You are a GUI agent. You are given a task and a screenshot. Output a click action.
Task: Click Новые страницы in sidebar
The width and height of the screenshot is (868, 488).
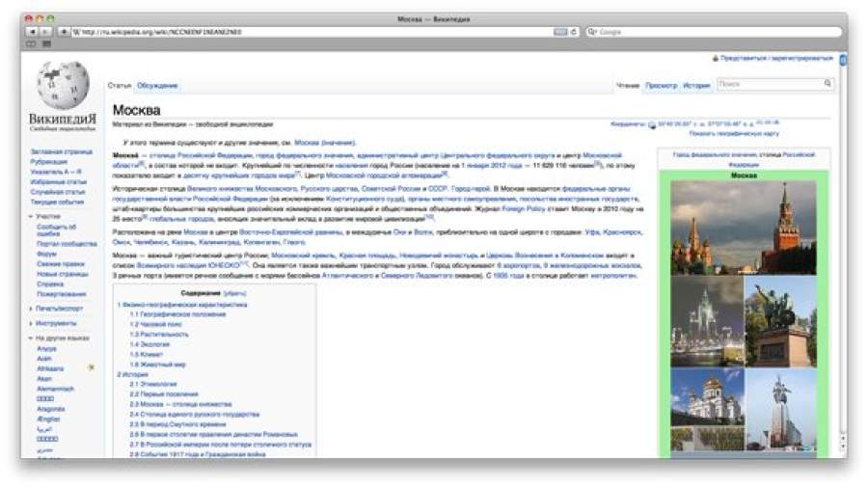[x=63, y=274]
